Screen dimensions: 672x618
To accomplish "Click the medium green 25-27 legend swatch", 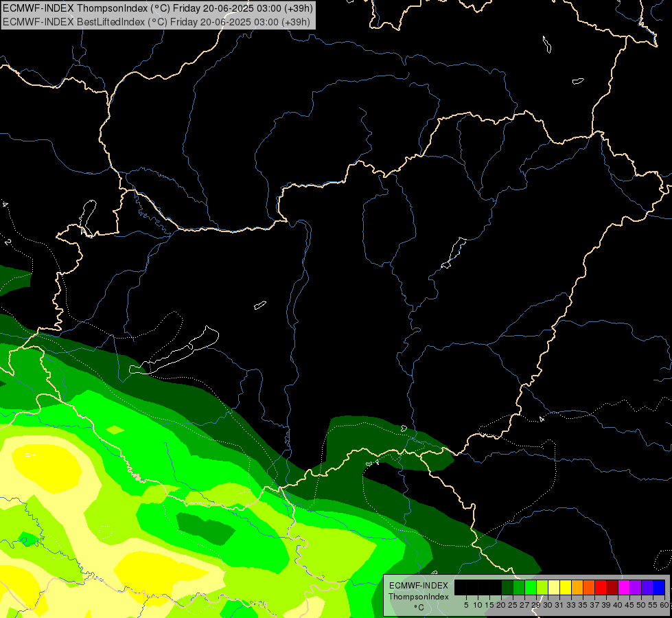I will click(x=519, y=587).
